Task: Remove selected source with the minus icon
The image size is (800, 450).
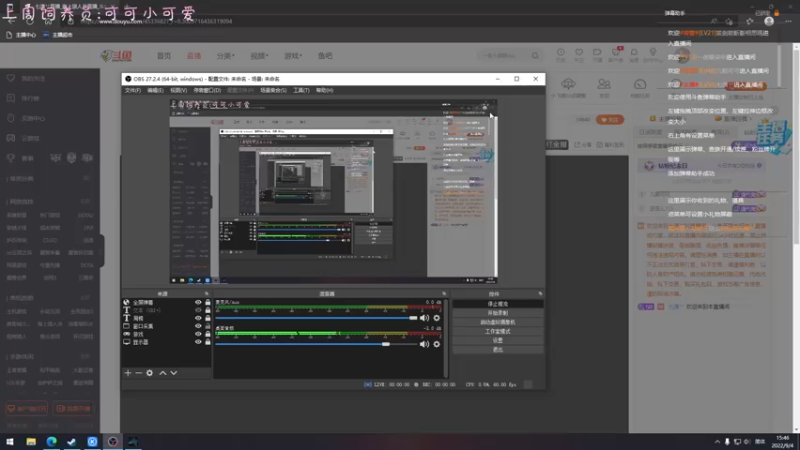Action: click(138, 373)
